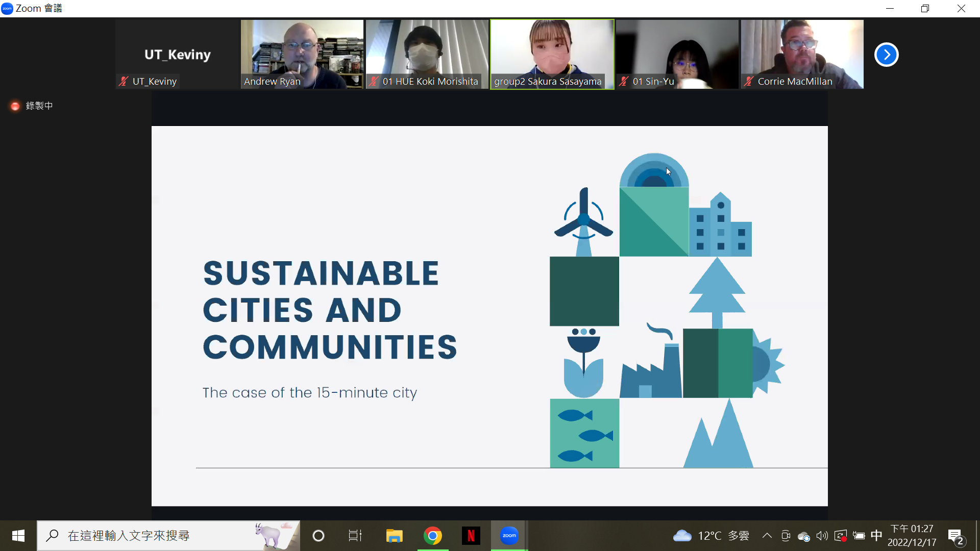
Task: Select 01 Sin-Yu video tile
Action: [677, 54]
